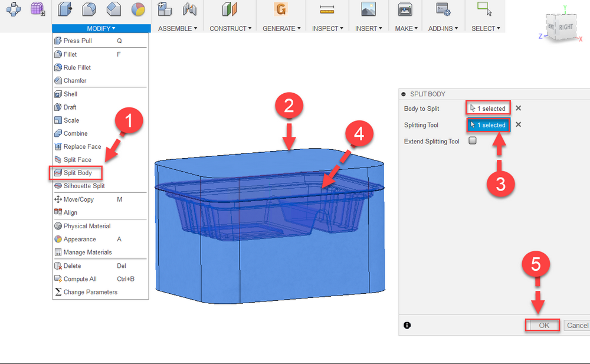Expand the Construct dropdown
This screenshot has height=364, width=590.
click(230, 28)
